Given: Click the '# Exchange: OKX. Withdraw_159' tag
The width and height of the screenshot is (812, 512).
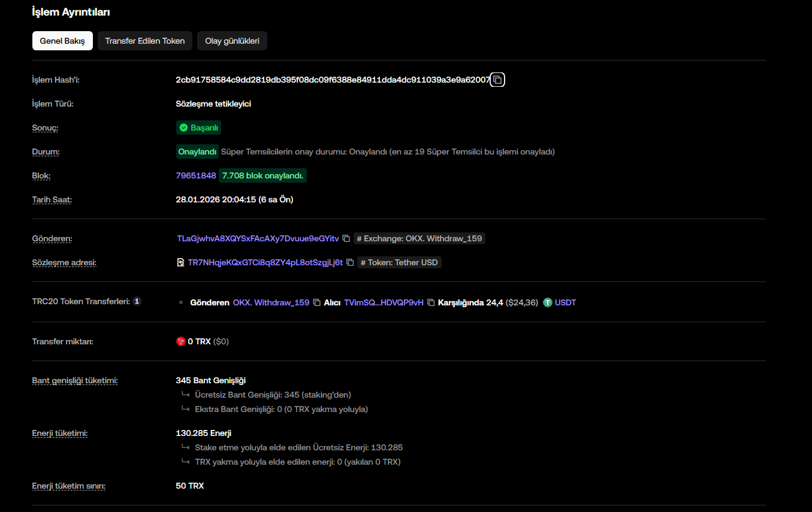Looking at the screenshot, I should tap(419, 238).
